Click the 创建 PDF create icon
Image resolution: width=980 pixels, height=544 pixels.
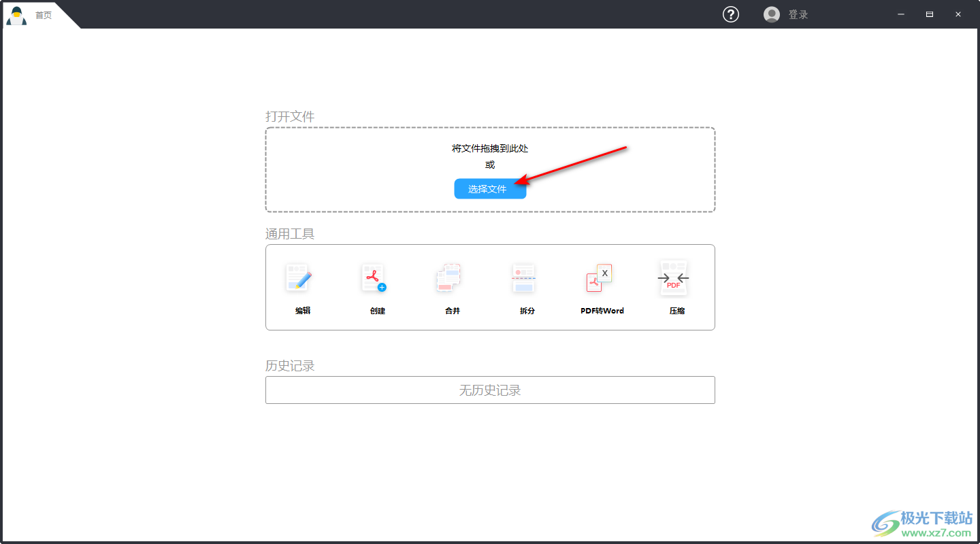click(374, 278)
